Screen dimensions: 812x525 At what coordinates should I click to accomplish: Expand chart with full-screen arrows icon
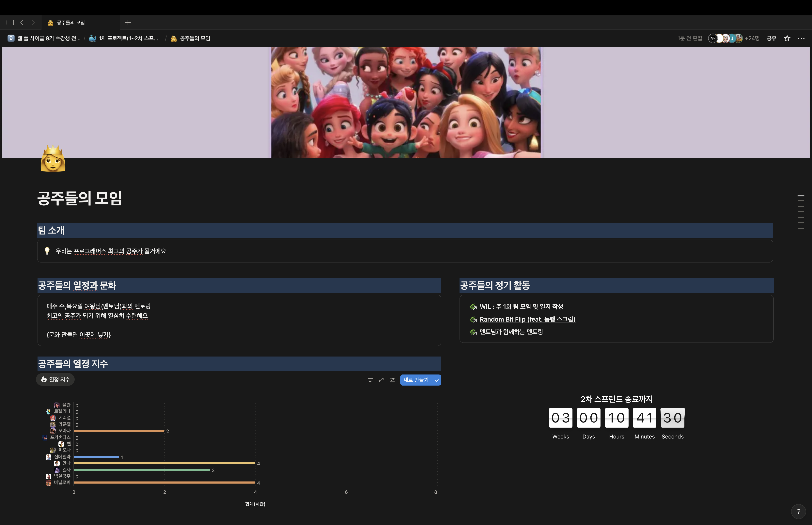pos(381,380)
